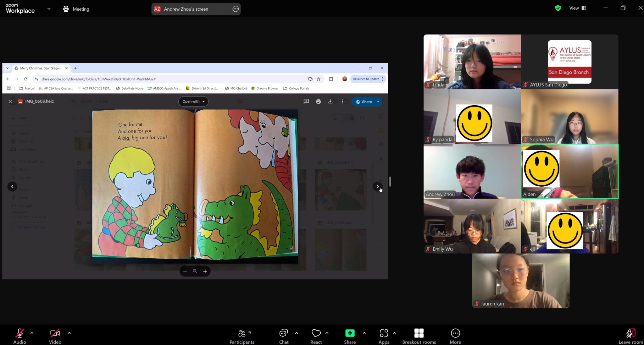Close the Merry Christmas, Dear Dragon tab

(66, 68)
